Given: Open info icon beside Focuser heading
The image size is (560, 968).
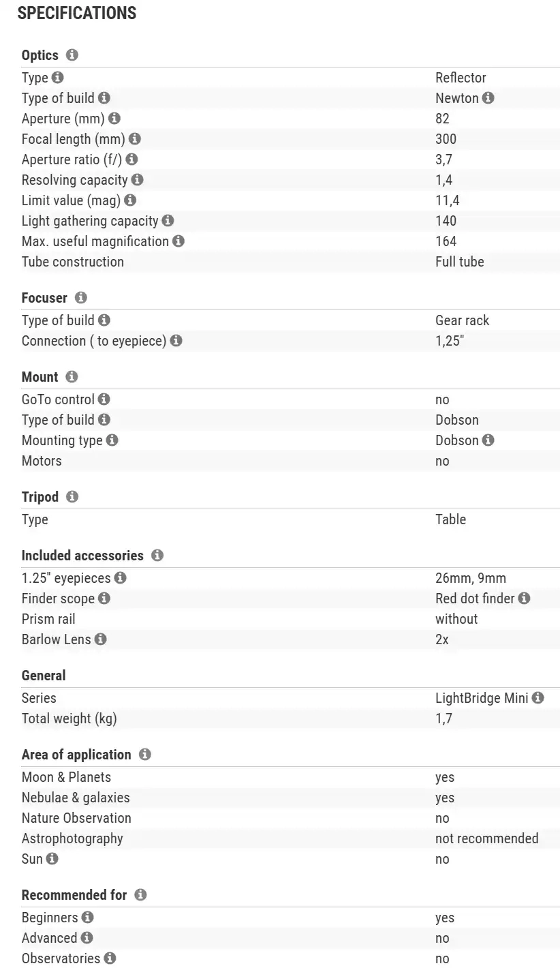Looking at the screenshot, I should pos(81,298).
